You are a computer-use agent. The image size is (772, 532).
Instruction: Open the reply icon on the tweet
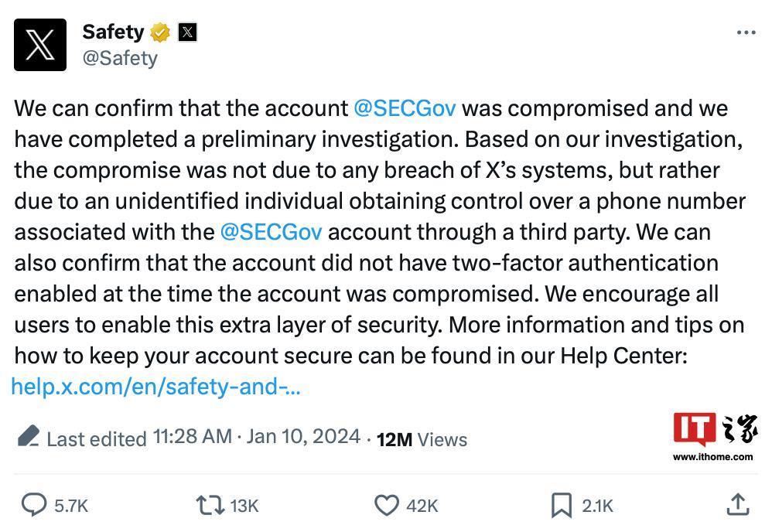click(32, 506)
